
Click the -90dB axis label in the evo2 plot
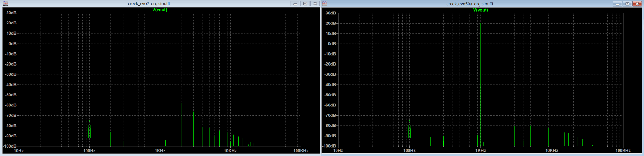pos(11,136)
